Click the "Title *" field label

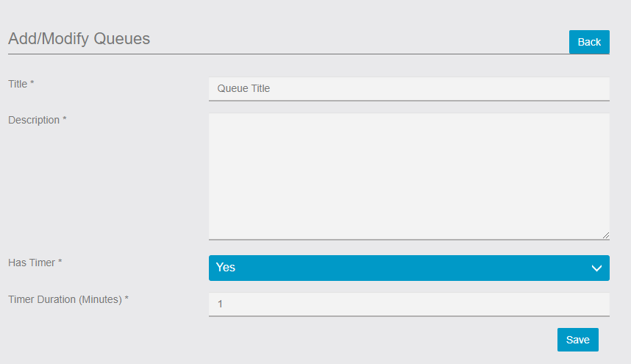coord(21,84)
